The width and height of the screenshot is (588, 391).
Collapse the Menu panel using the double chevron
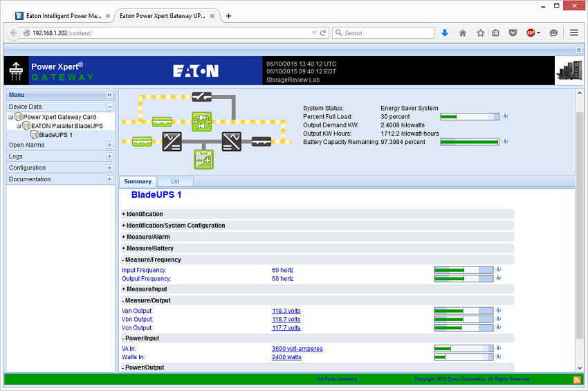[x=109, y=95]
